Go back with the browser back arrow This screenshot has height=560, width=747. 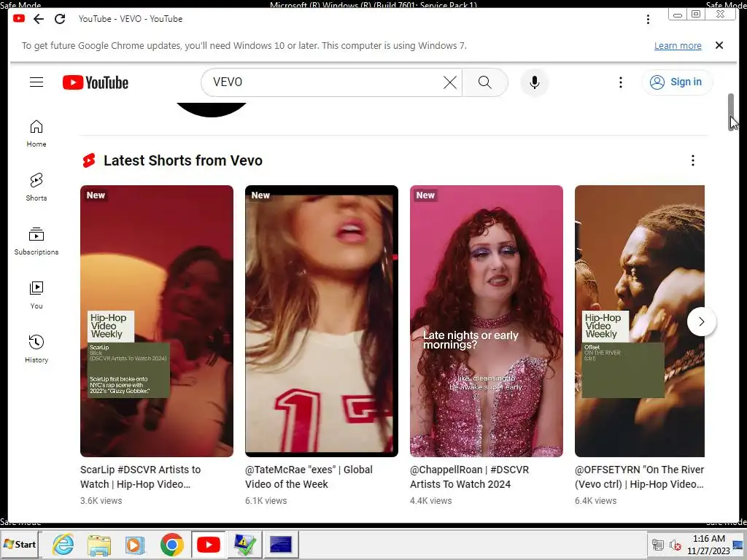point(39,19)
